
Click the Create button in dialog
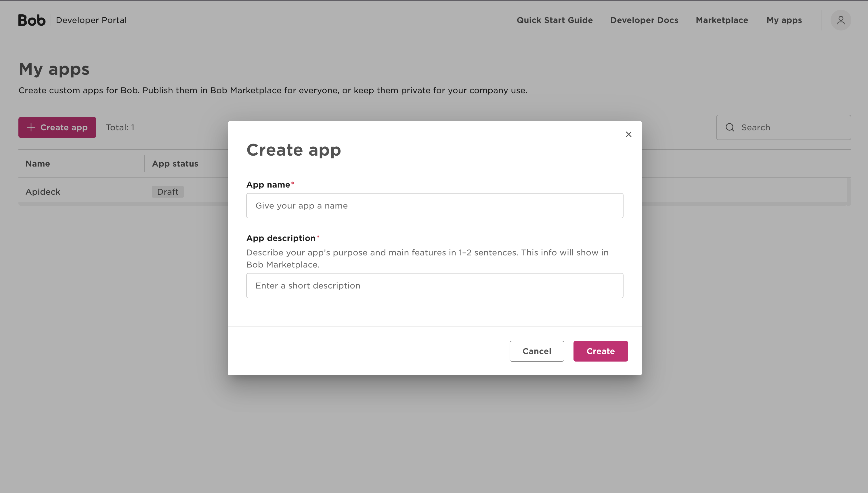[601, 351]
